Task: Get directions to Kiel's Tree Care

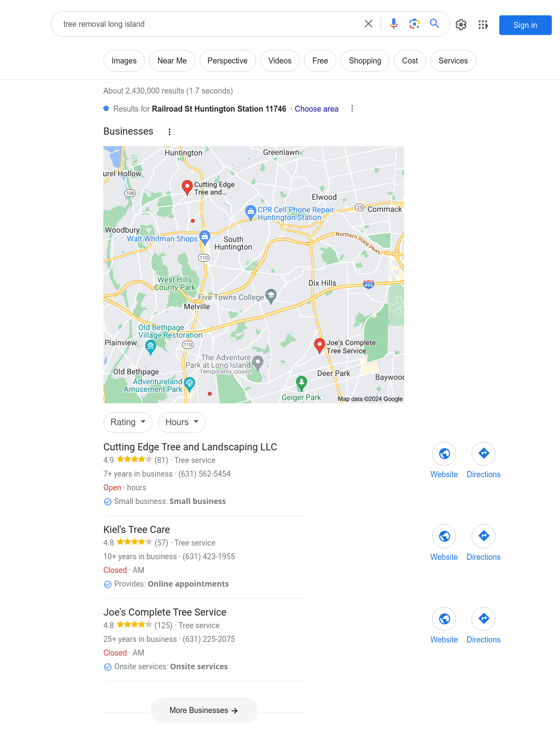Action: click(483, 543)
